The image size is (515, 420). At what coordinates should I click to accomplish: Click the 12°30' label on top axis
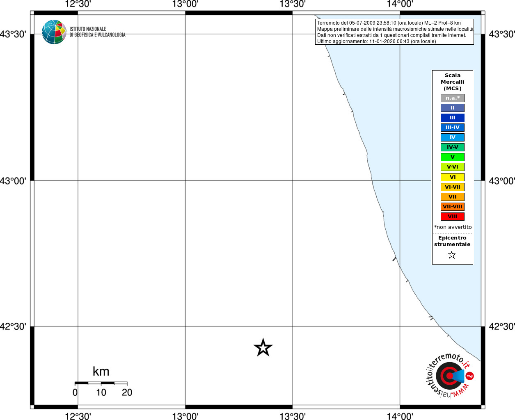point(78,4)
